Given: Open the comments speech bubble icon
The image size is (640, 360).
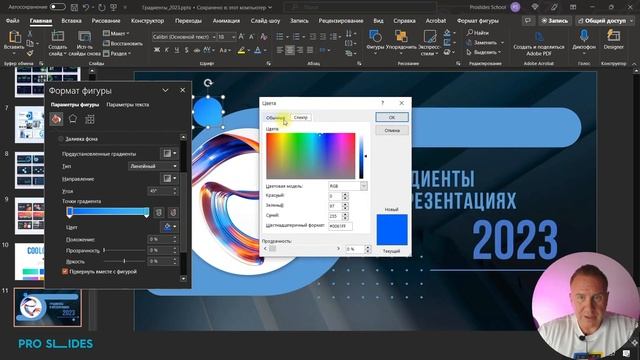Looking at the screenshot, I should [528, 20].
